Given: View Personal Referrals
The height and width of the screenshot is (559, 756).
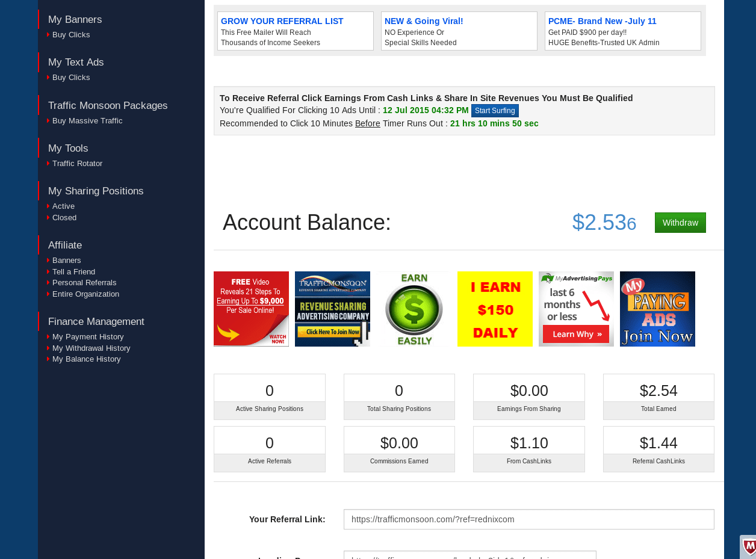Looking at the screenshot, I should (84, 283).
